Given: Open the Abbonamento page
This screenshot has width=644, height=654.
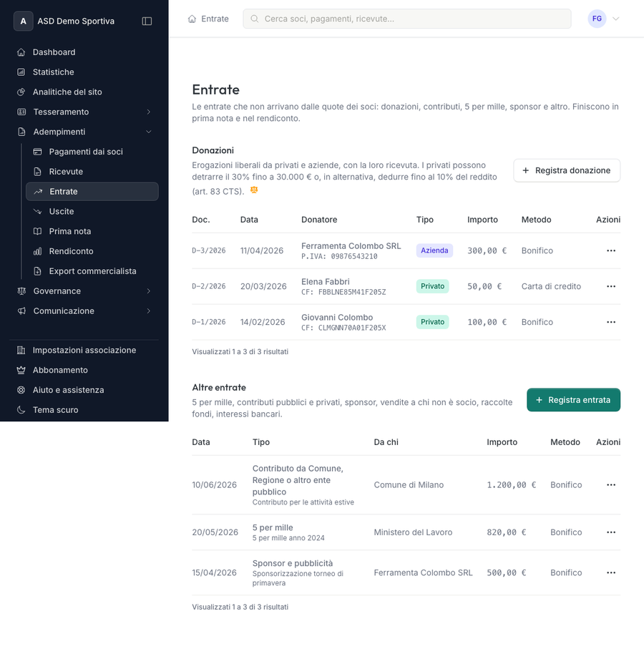Looking at the screenshot, I should click(84, 371).
